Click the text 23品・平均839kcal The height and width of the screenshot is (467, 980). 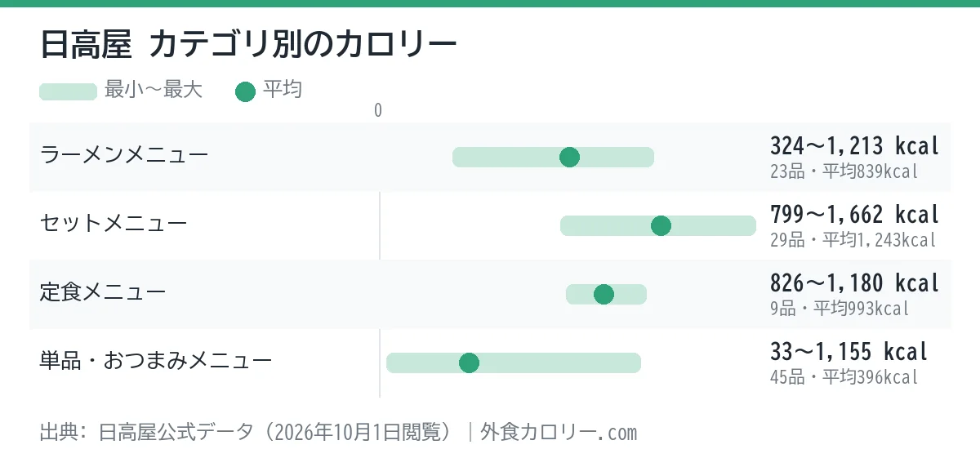(x=844, y=171)
